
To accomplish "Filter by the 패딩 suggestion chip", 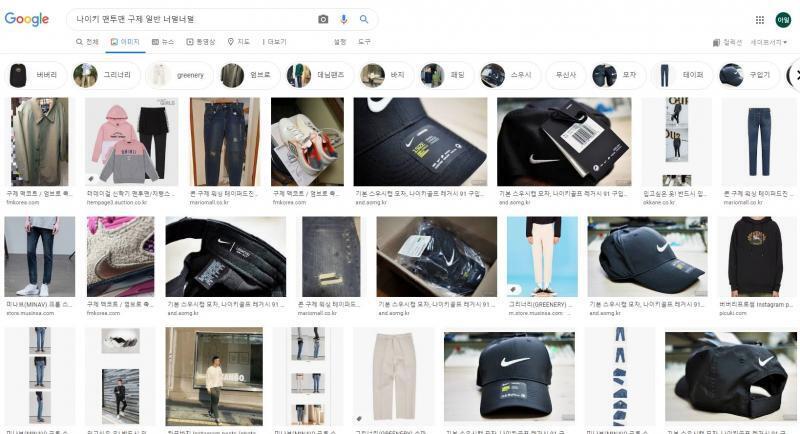I will (x=447, y=75).
